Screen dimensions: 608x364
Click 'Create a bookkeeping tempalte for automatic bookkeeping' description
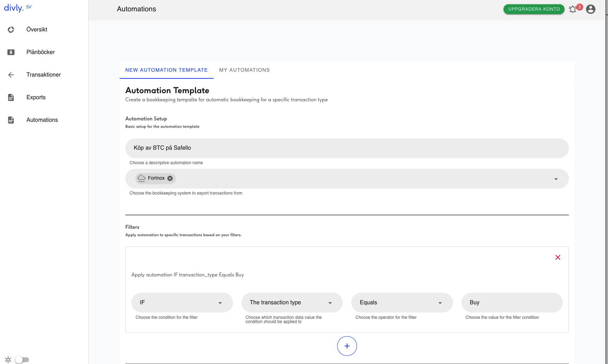click(226, 100)
